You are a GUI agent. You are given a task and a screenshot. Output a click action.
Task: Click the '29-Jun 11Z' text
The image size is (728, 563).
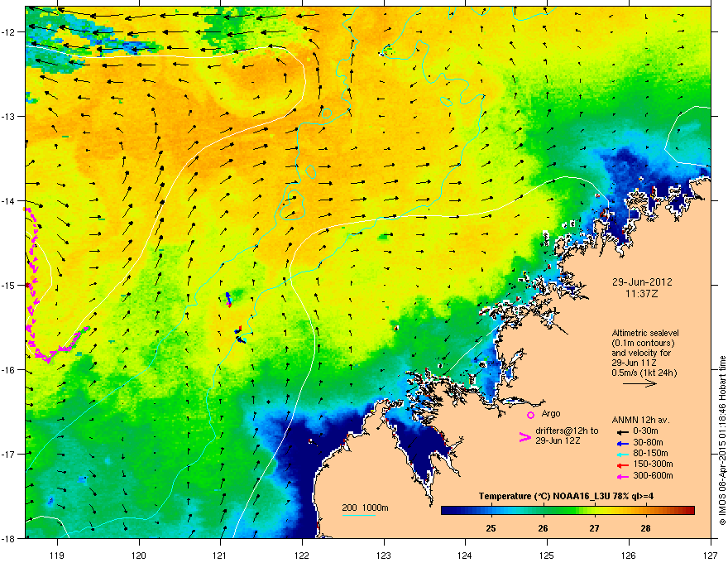[x=634, y=363]
